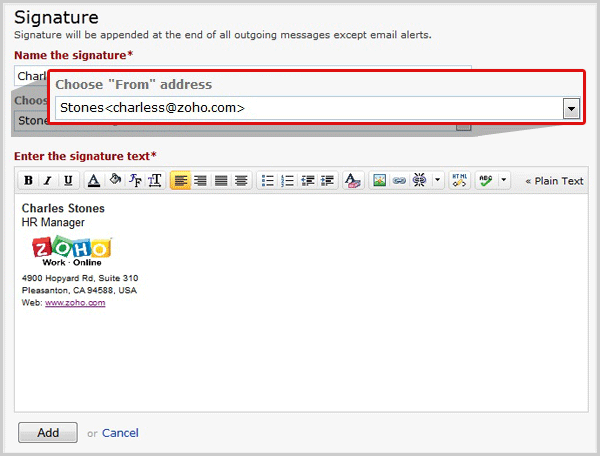
Task: Click the font family icon
Action: [135, 181]
